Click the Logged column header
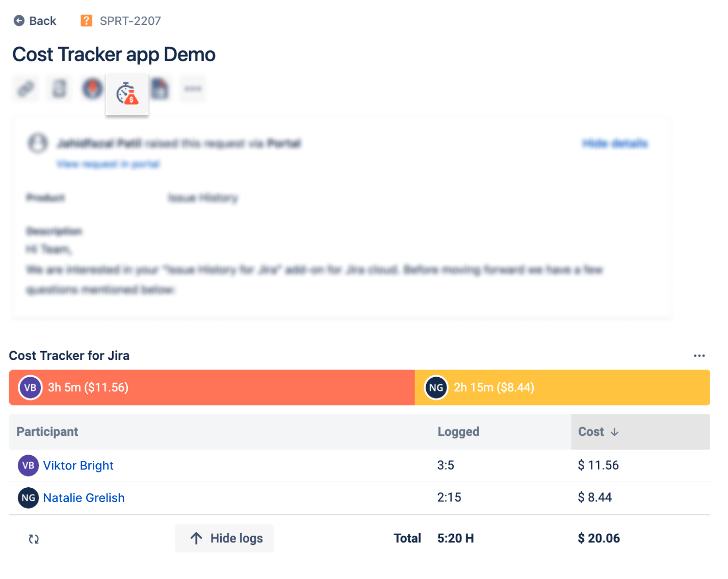This screenshot has height=579, width=728. click(x=458, y=432)
